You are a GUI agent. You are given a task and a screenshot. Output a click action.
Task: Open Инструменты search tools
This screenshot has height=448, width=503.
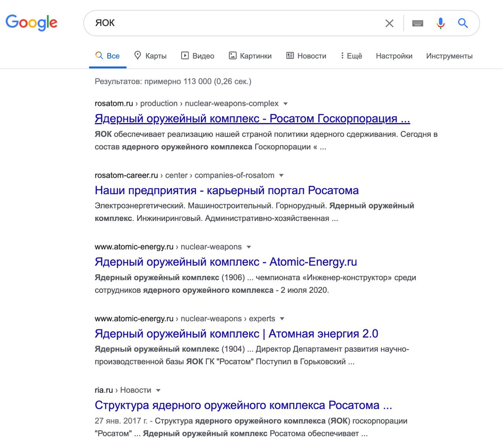point(449,56)
